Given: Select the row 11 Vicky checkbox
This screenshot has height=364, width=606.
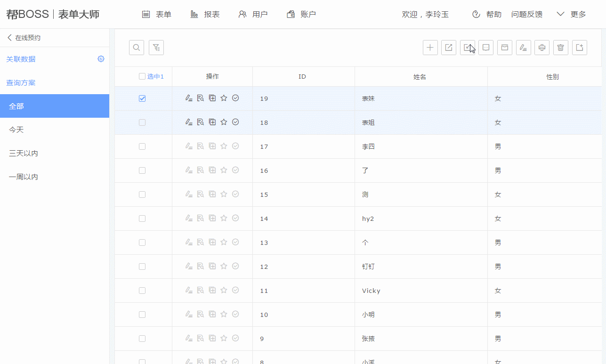Looking at the screenshot, I should point(142,291).
